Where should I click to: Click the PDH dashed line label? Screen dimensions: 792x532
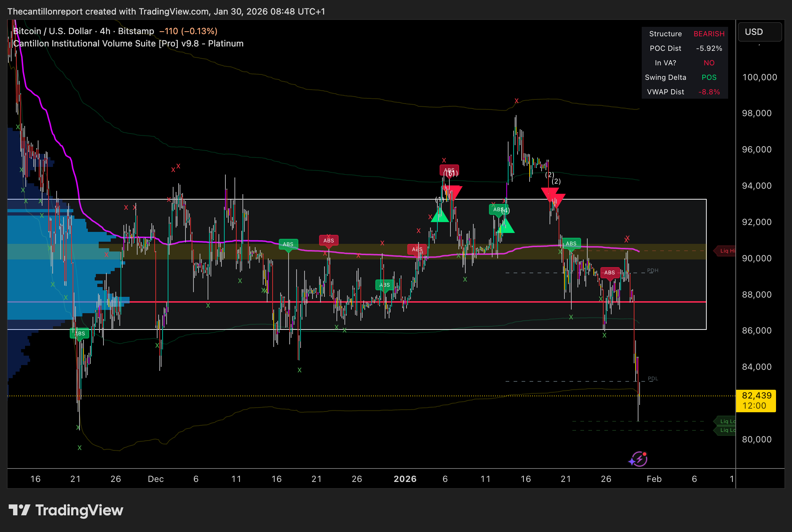pos(652,270)
